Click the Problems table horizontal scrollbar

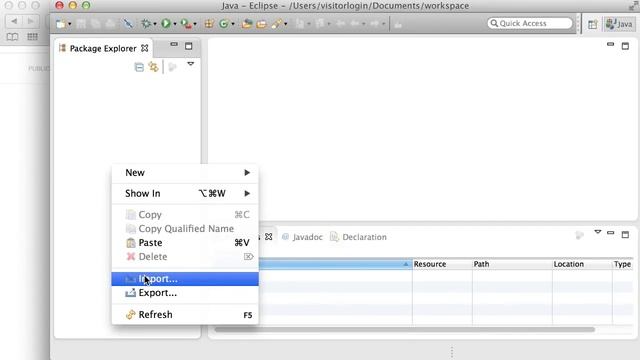pyautogui.click(x=404, y=329)
